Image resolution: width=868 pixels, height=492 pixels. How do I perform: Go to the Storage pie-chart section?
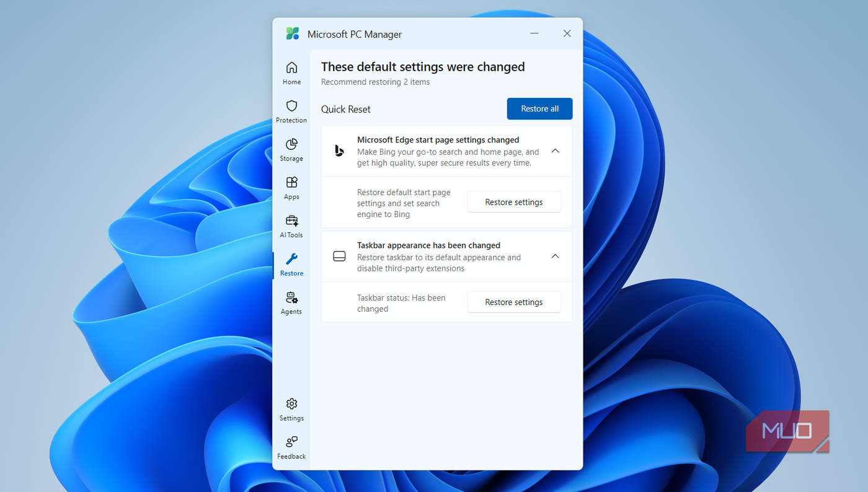point(291,150)
